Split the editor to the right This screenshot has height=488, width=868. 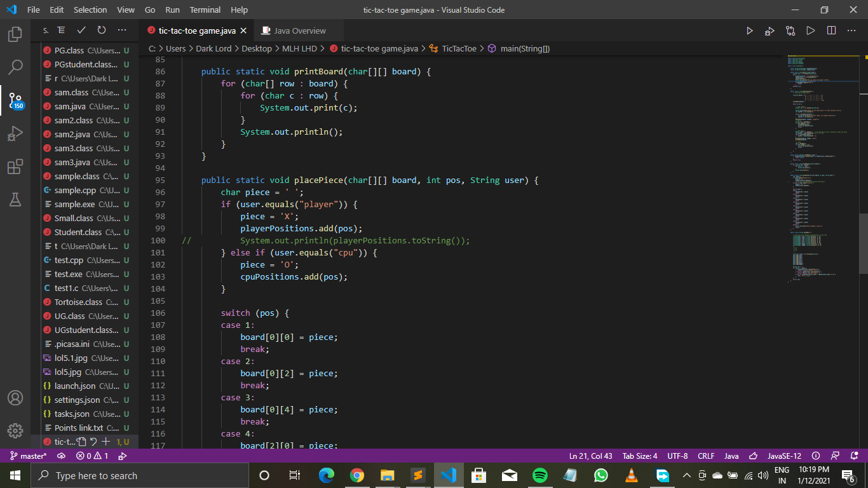831,30
